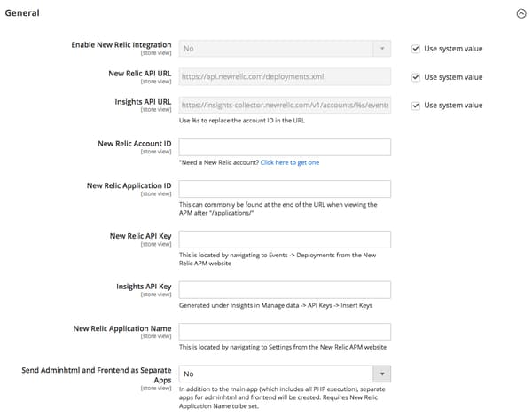Image resolution: width=532 pixels, height=417 pixels.
Task: Open the Send Adminhtml and Frontend as Separate Apps dropdown
Action: 285,374
